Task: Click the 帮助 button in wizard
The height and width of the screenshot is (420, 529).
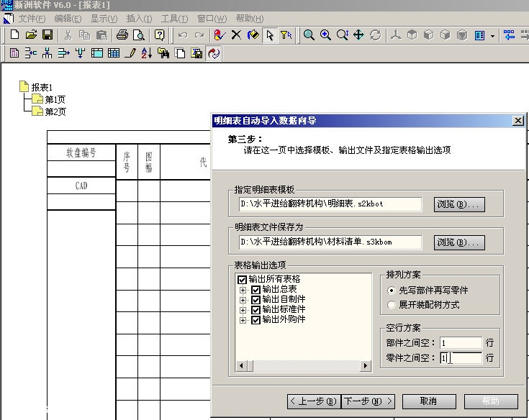Action: coord(491,401)
